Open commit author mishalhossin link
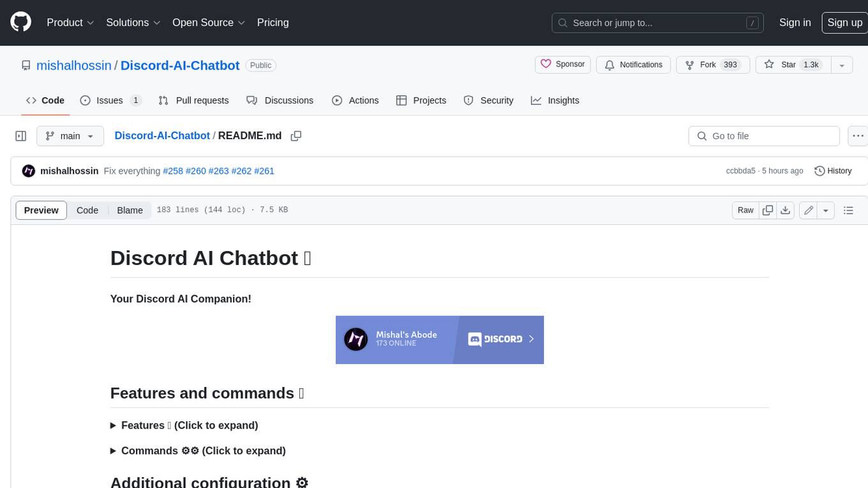 tap(70, 171)
